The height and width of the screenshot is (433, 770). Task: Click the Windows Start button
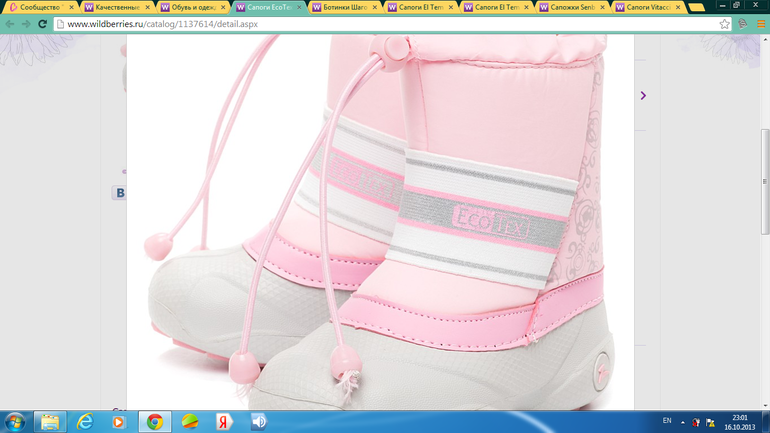[x=15, y=422]
